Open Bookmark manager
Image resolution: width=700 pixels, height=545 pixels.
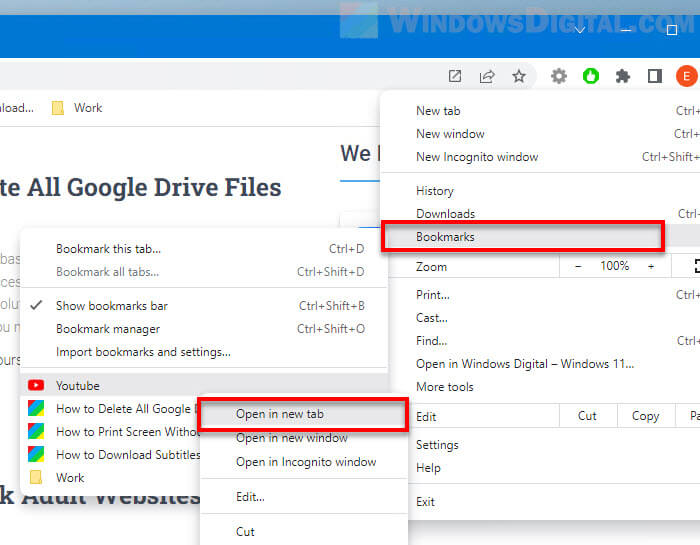click(x=204, y=329)
